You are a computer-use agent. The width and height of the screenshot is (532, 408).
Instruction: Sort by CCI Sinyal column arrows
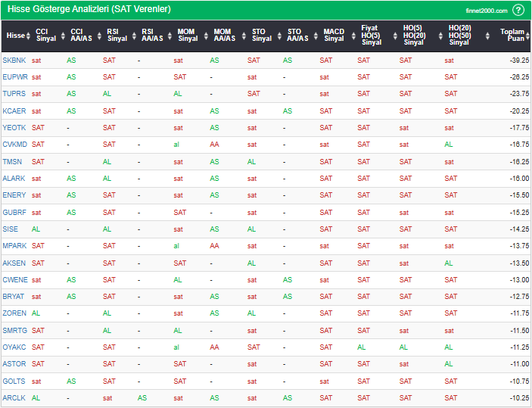[63, 36]
